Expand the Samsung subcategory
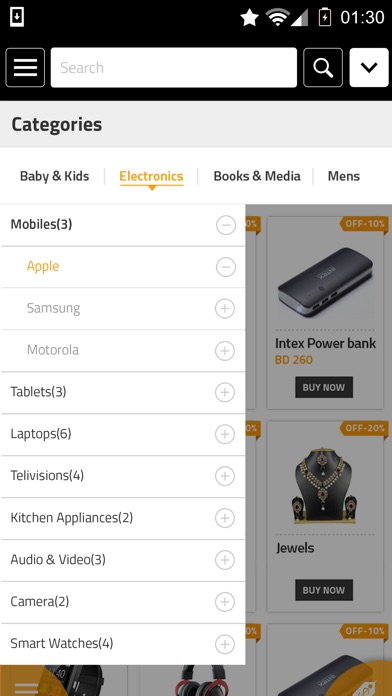 click(225, 308)
